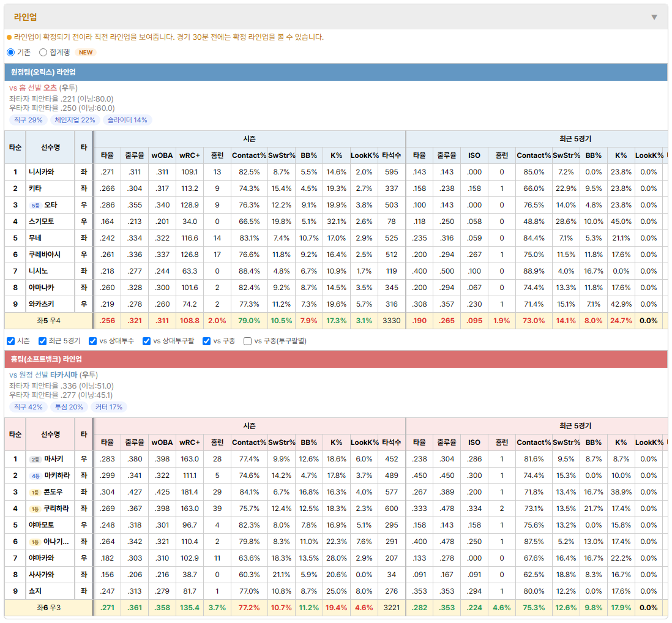Sort by wRC+ column in Orix table
The width and height of the screenshot is (672, 623).
click(190, 155)
